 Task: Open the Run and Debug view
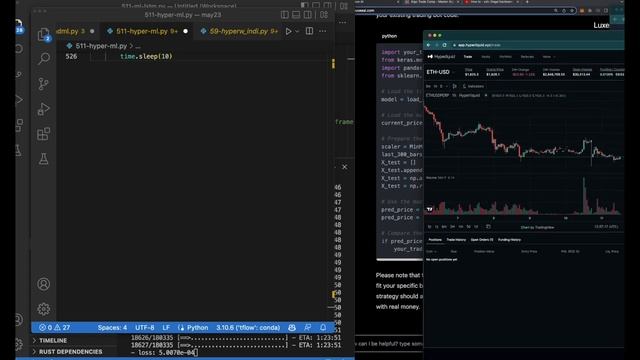pos(43,109)
